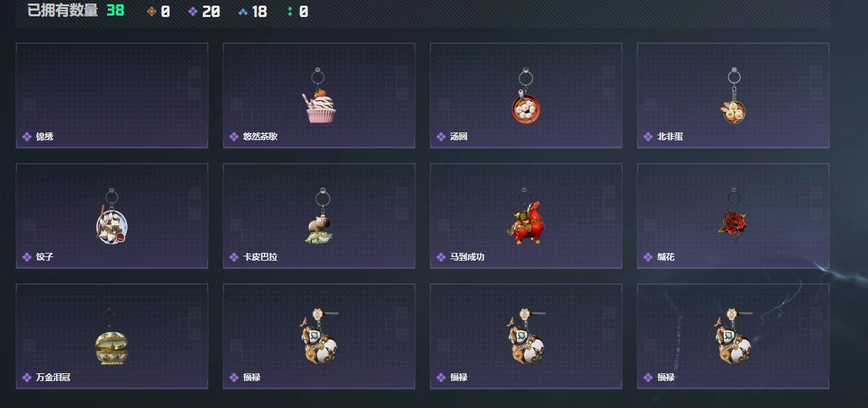Select the red horse 马到成功 charm

(525, 217)
